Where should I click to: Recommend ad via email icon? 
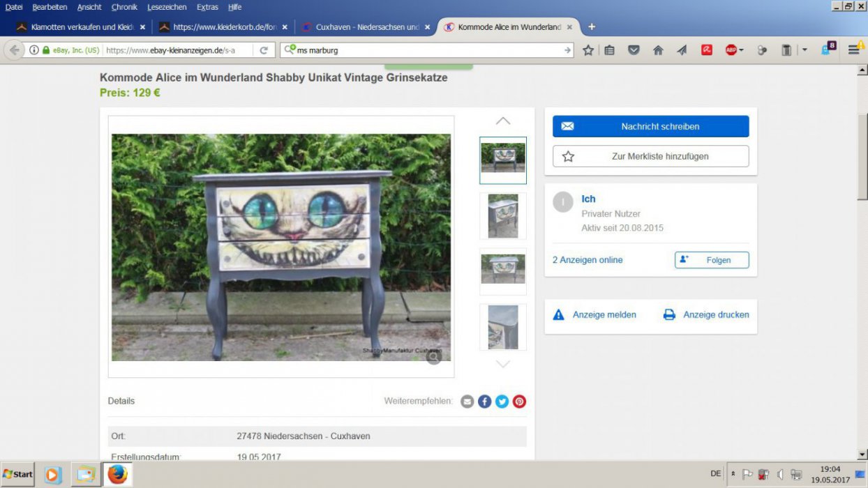point(467,402)
